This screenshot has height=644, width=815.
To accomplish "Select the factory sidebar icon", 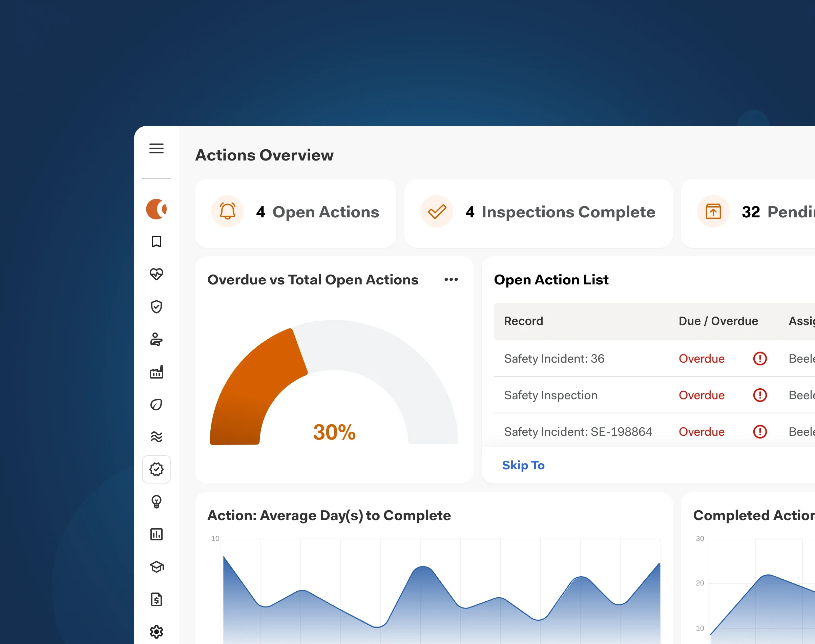I will pos(156,372).
